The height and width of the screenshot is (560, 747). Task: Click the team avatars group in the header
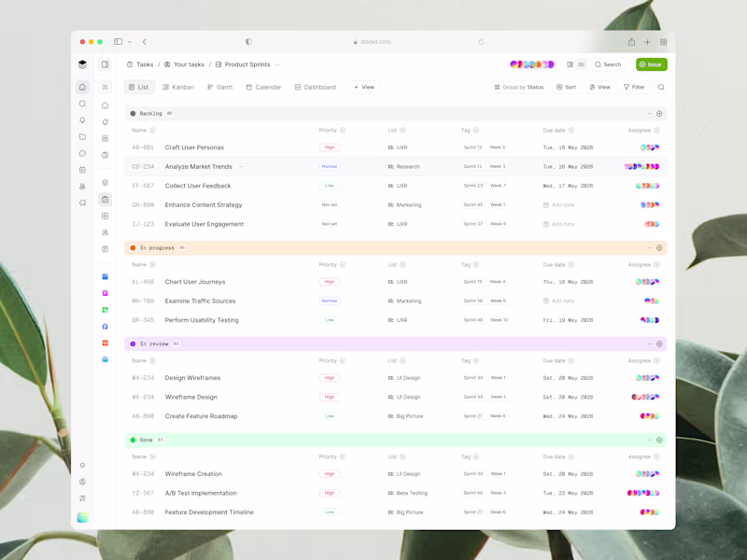click(x=532, y=64)
